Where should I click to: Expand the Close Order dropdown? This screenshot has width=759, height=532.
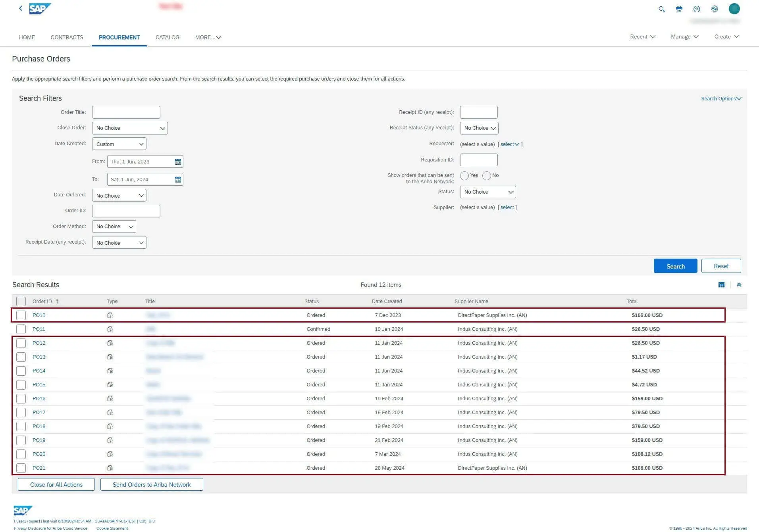pyautogui.click(x=130, y=128)
